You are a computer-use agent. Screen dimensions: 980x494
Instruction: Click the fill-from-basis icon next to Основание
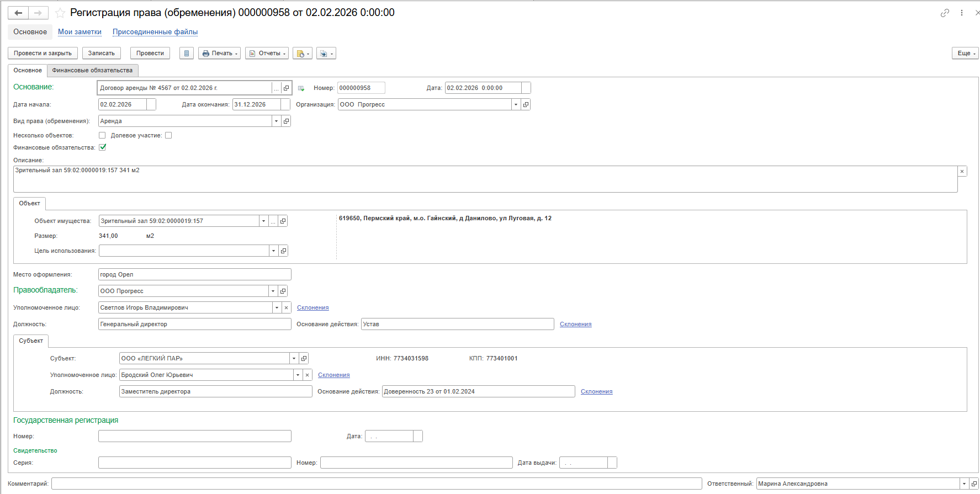tap(301, 88)
